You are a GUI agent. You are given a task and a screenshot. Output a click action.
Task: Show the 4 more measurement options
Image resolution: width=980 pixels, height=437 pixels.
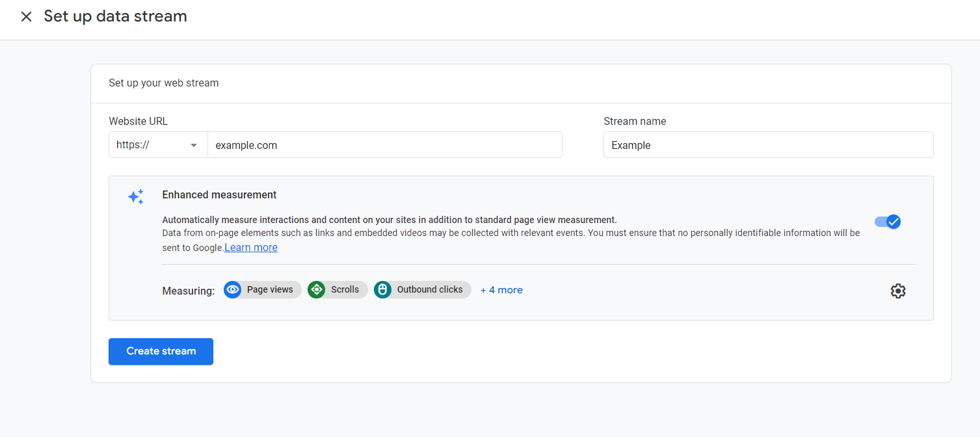501,289
